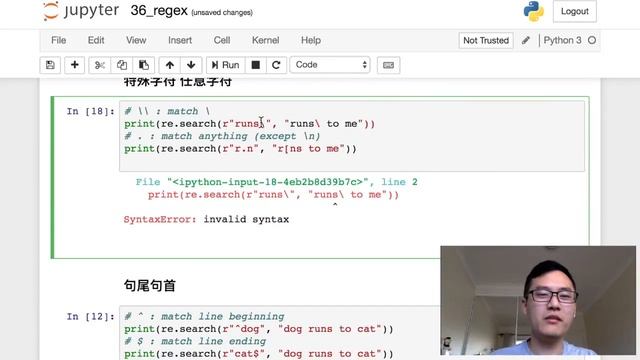This screenshot has width=640, height=360.
Task: Click the '# ^ : match line beginning' comment
Action: [x=204, y=316]
